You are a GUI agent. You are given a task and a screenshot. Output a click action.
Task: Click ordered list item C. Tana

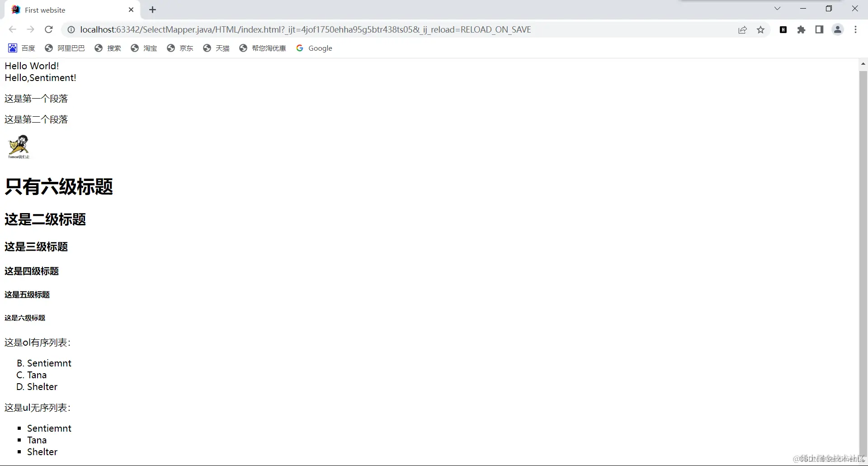click(32, 375)
